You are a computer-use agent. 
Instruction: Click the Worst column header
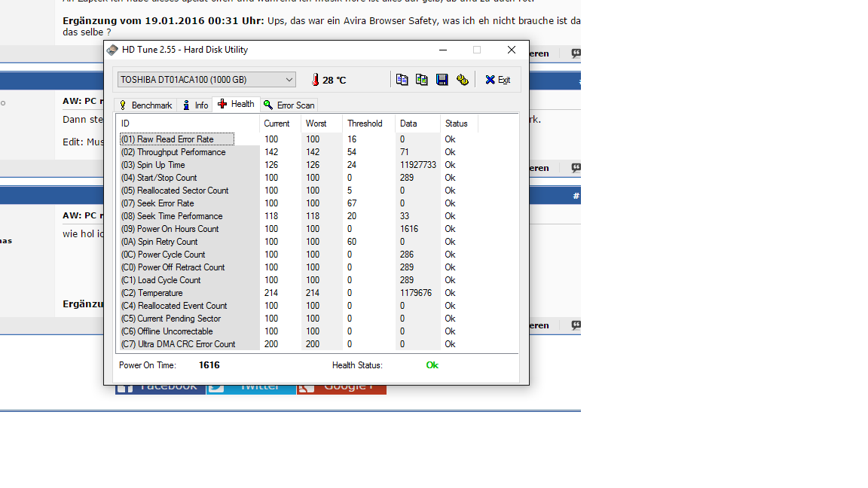click(x=322, y=124)
